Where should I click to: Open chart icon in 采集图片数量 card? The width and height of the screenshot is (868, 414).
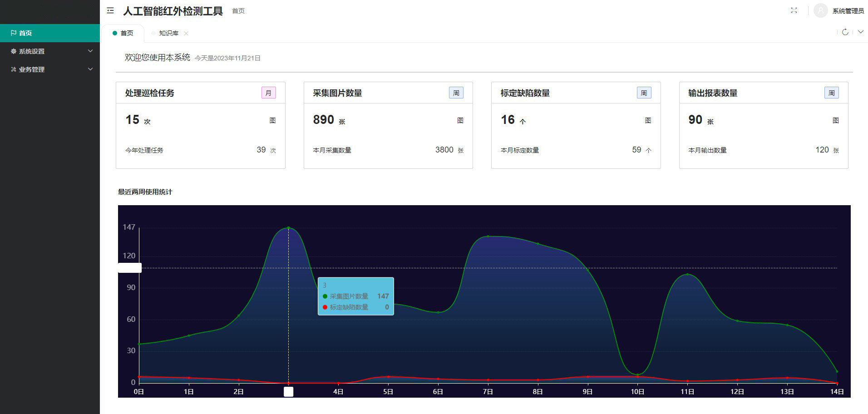pyautogui.click(x=460, y=120)
